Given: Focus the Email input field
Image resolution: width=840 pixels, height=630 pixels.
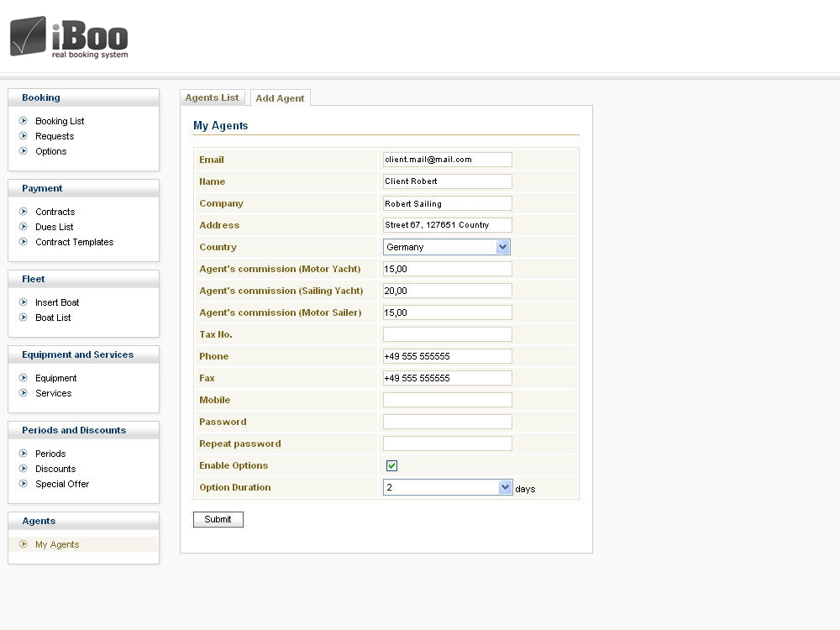Looking at the screenshot, I should [x=447, y=160].
